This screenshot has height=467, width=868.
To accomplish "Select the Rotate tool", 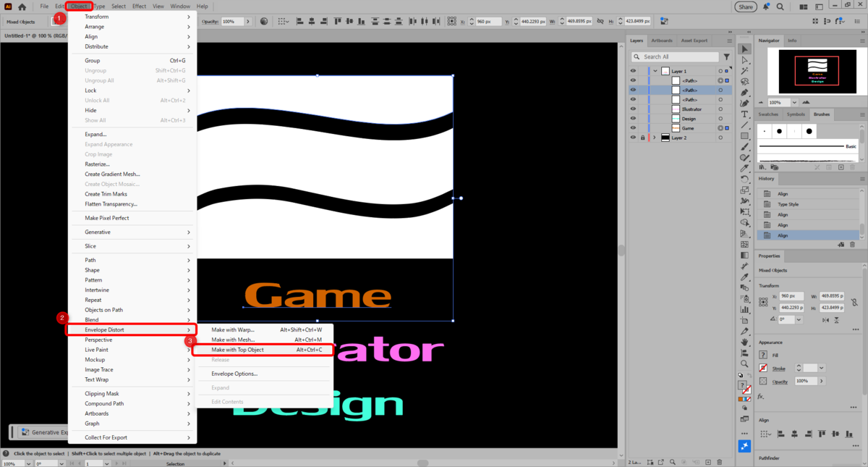I will (x=744, y=179).
